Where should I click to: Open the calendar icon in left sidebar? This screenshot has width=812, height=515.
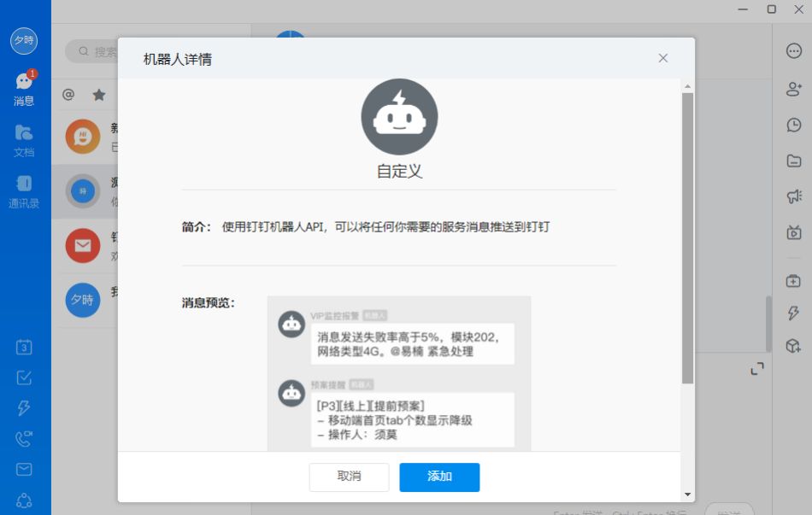click(24, 347)
